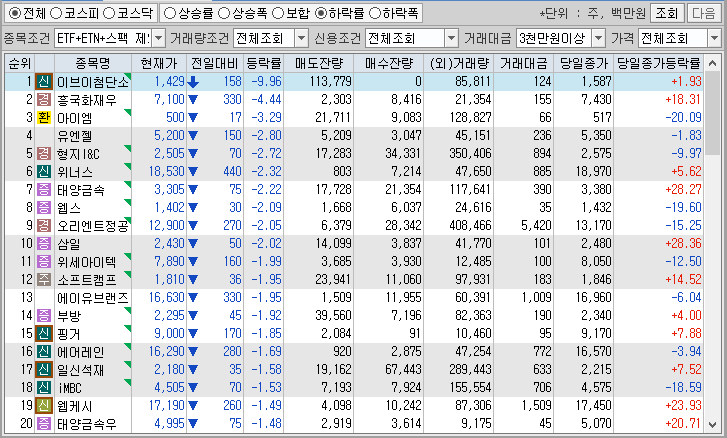Screen dimensions: 727x438
Task: Click 소프트캠프 current price 1,810
Action: click(170, 279)
